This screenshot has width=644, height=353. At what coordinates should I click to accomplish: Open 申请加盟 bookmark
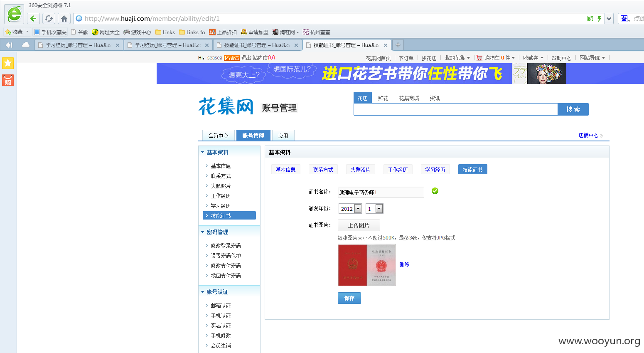pos(254,32)
